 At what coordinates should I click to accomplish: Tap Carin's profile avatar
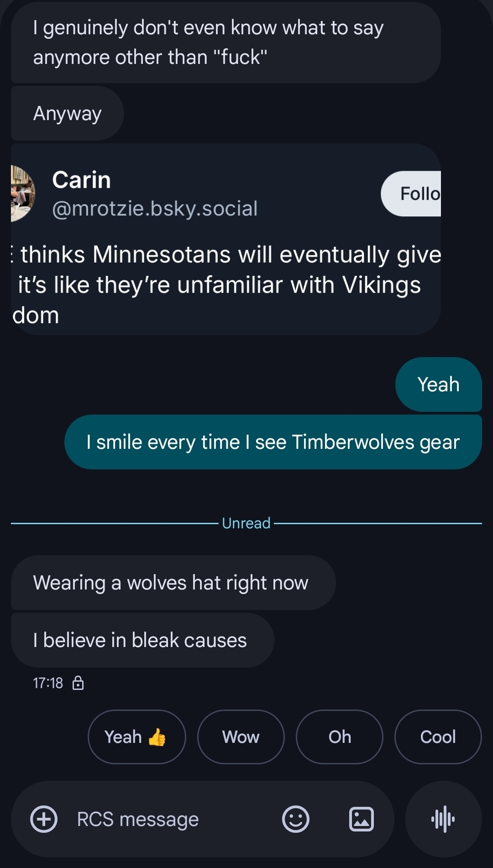pos(22,194)
